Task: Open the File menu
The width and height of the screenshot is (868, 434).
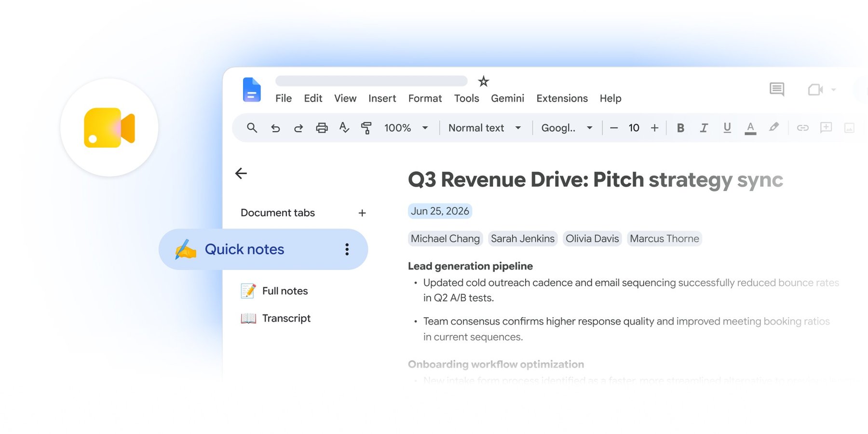Action: coord(284,98)
